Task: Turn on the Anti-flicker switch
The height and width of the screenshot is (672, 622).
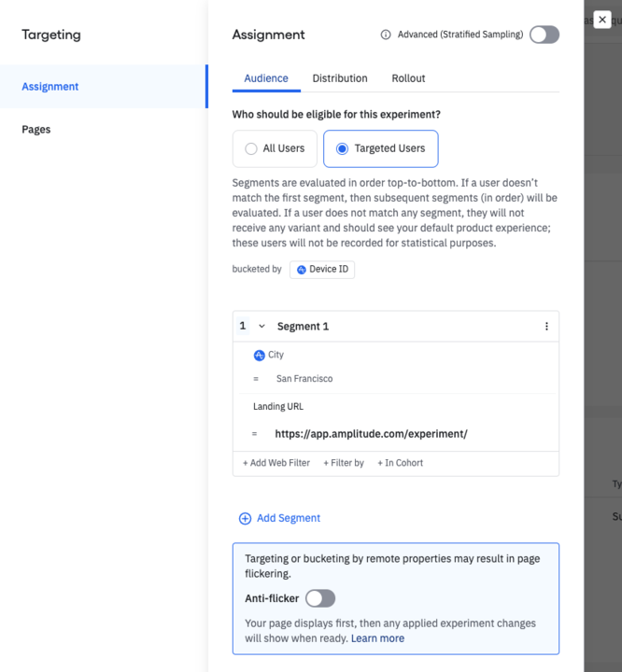Action: pyautogui.click(x=320, y=598)
